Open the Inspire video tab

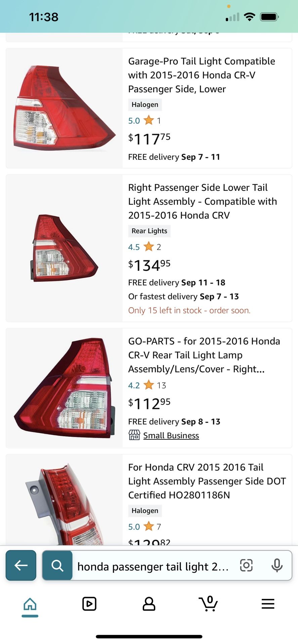tap(89, 604)
